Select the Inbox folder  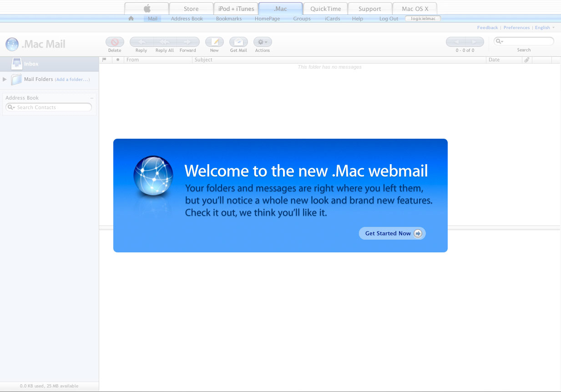(50, 64)
